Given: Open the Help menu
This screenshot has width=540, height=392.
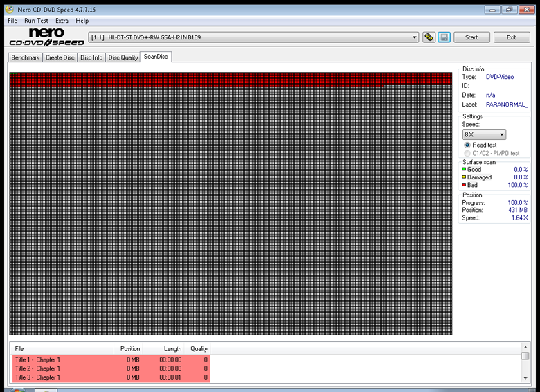Looking at the screenshot, I should 82,21.
